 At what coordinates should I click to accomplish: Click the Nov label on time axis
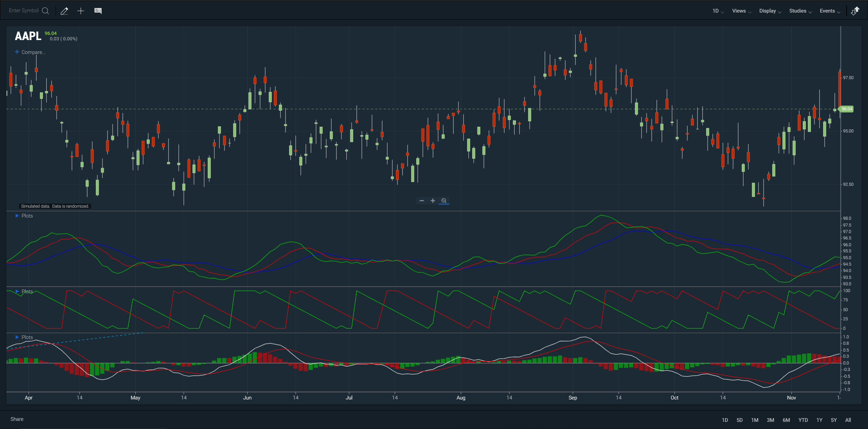pyautogui.click(x=791, y=398)
